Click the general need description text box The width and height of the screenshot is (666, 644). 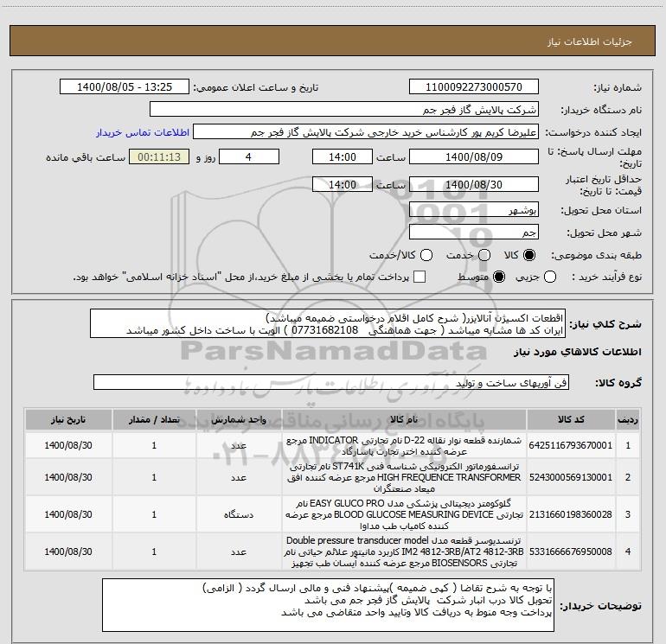328,324
